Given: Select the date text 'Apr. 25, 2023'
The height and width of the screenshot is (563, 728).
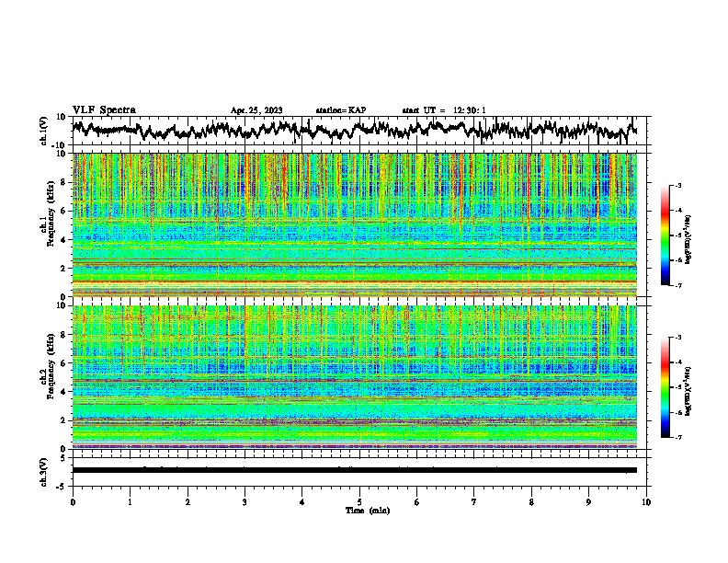Looking at the screenshot, I should 256,110.
